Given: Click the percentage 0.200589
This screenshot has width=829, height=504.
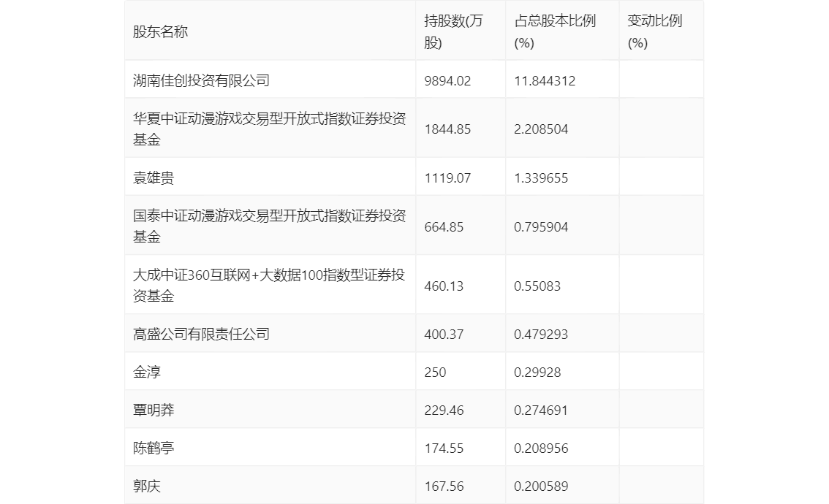Looking at the screenshot, I should point(541,486).
